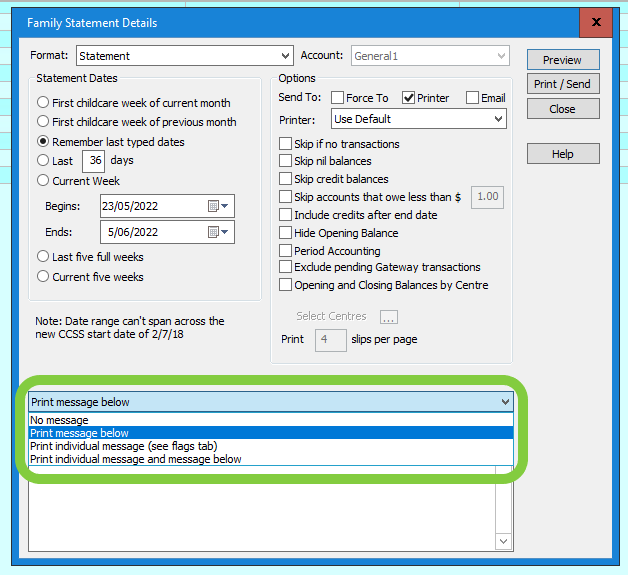Click the Select Centres ellipsis button
This screenshot has height=575, width=628.
click(x=389, y=317)
